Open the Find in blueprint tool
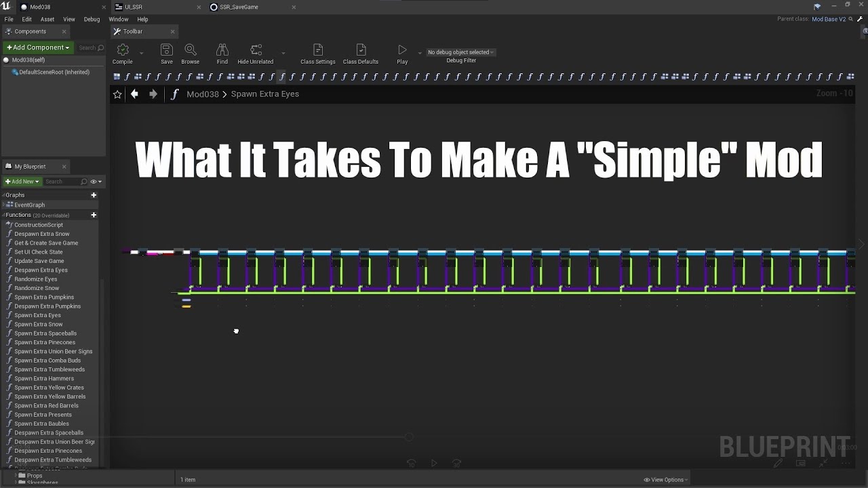 click(x=222, y=54)
